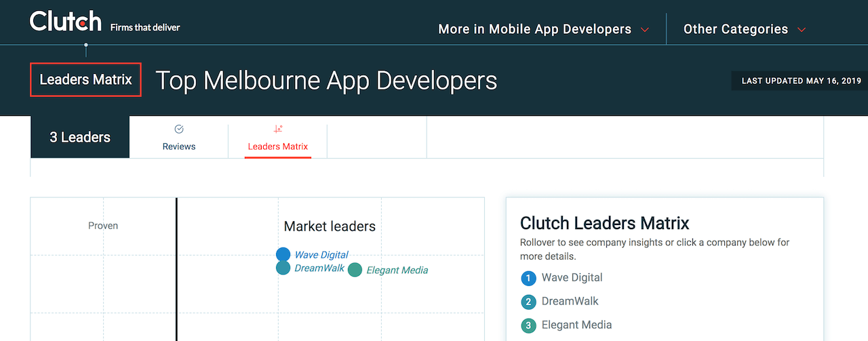This screenshot has height=341, width=868.
Task: Click the Last Updated May 16, 2019 label
Action: click(x=801, y=81)
